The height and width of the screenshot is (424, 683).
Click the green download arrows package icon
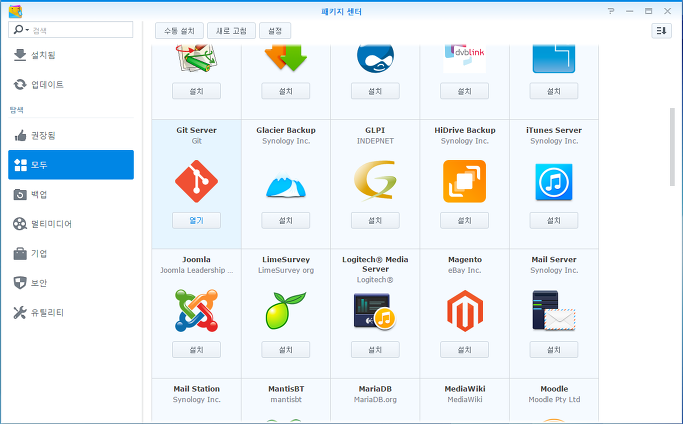286,58
